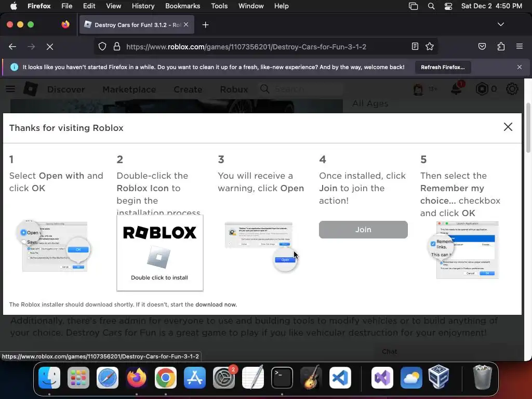Screen dimensions: 532x399
Task: Open Finder from the Dock
Action: (49, 378)
